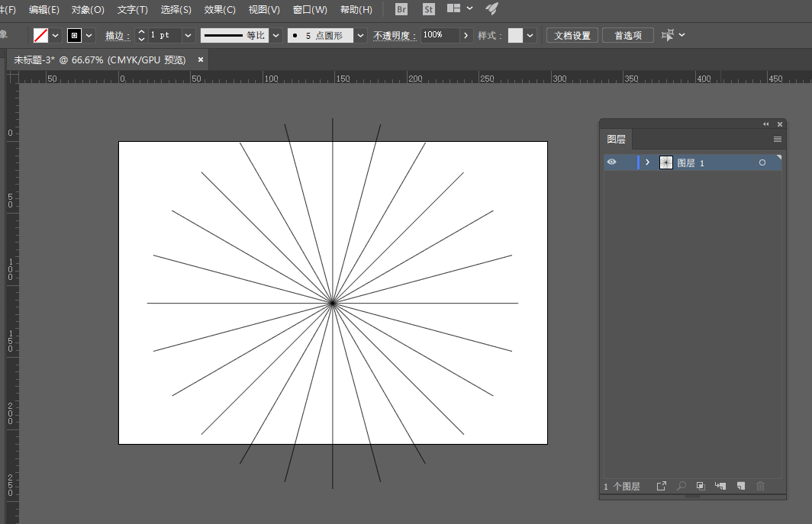Viewport: 812px width, 524px height.
Task: Open the 5 点圆形 brush dropdown
Action: pos(360,35)
